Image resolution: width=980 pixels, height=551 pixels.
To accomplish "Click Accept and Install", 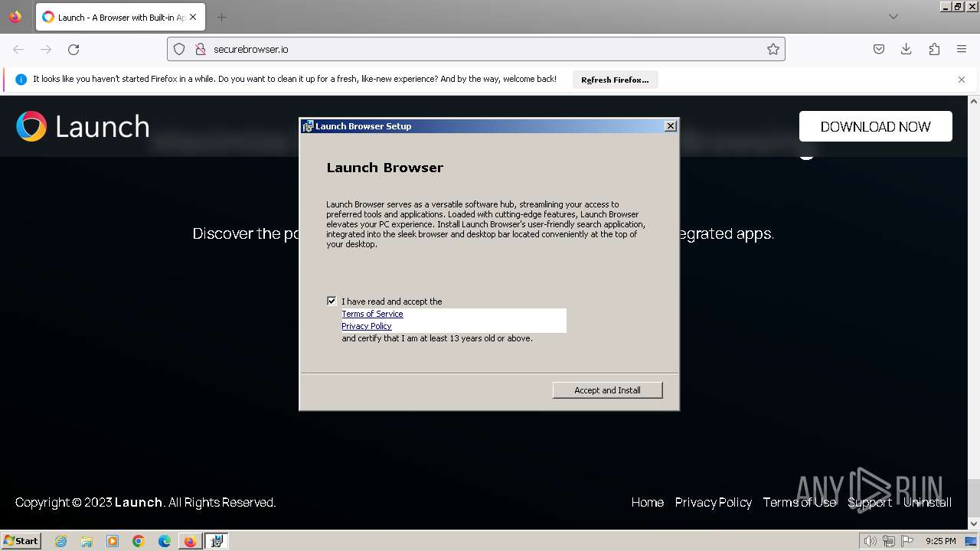I will [x=607, y=390].
